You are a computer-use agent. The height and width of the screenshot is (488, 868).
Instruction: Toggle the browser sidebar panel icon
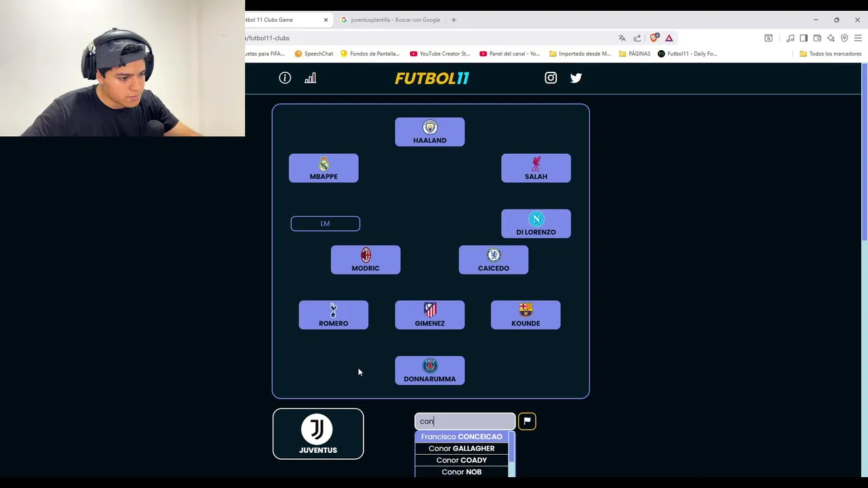coord(804,38)
